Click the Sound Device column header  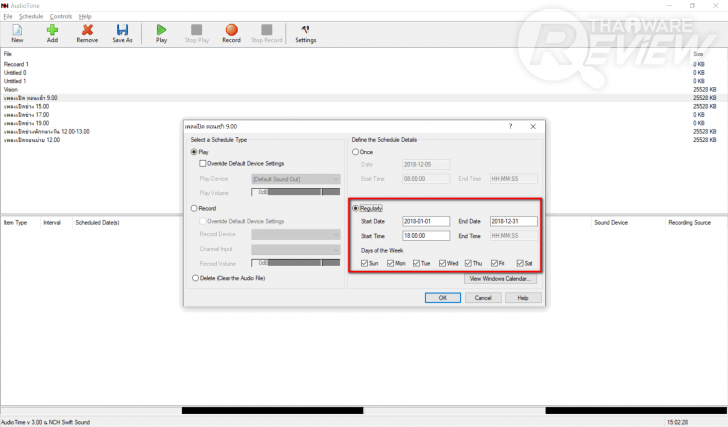tap(611, 223)
